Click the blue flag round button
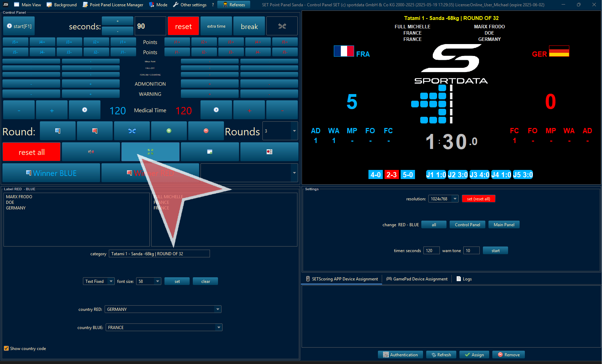The image size is (605, 364). 58,131
